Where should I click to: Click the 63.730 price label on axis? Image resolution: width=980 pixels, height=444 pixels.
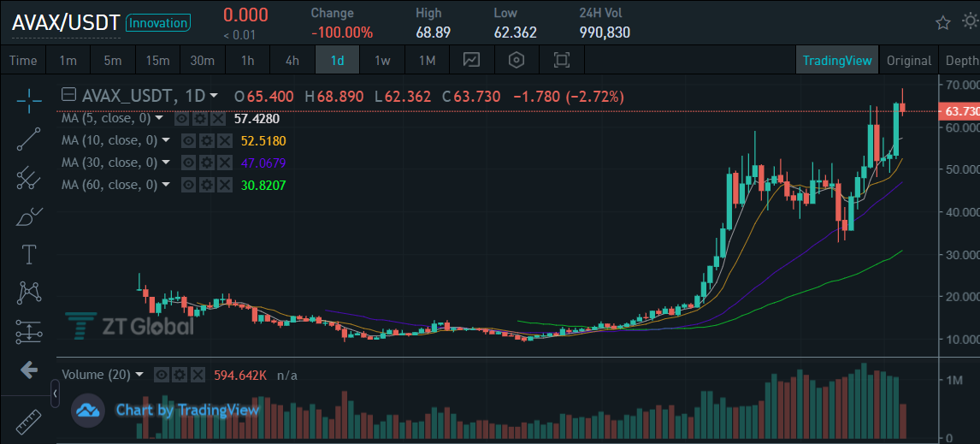(x=960, y=111)
